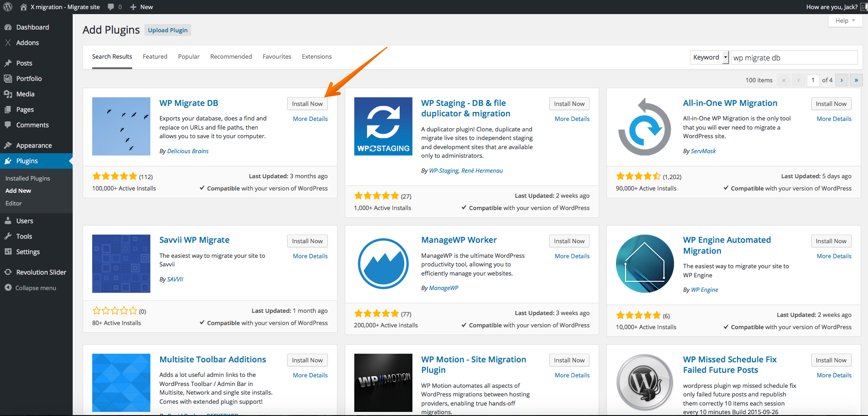Click the Savvii WP Migrate plugin thumbnail
This screenshot has width=868, height=416.
point(121,264)
